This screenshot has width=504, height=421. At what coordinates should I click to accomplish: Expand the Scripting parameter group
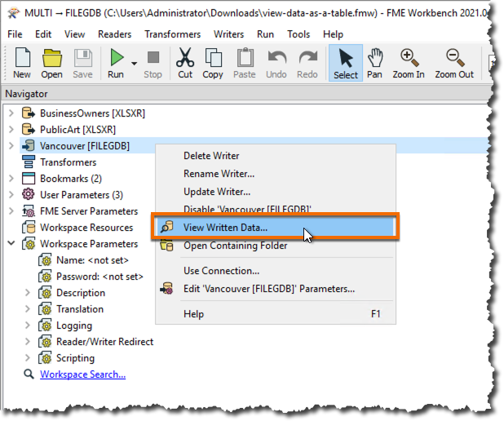[28, 357]
